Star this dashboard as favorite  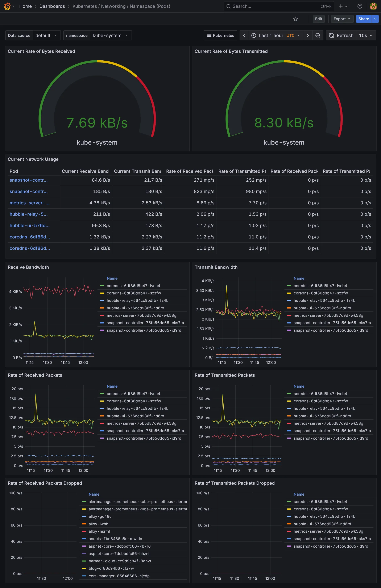[295, 19]
